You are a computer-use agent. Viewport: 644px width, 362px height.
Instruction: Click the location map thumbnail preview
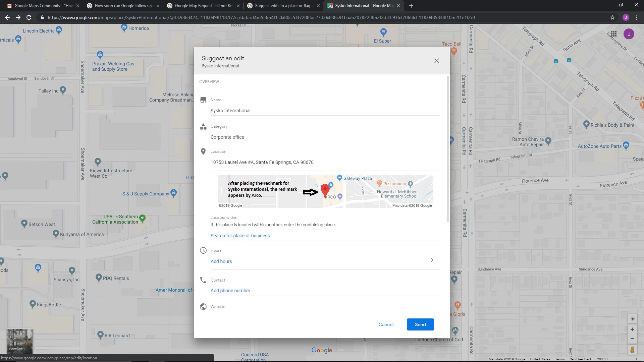[x=325, y=191]
